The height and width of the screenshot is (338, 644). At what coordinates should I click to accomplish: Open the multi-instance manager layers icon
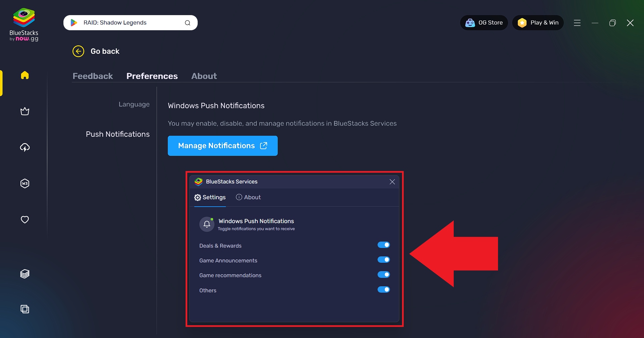point(25,274)
